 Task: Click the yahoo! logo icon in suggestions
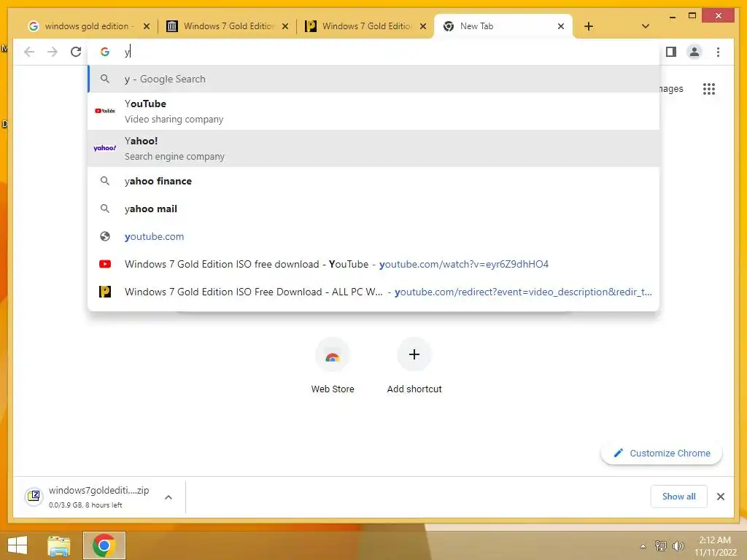coord(105,148)
